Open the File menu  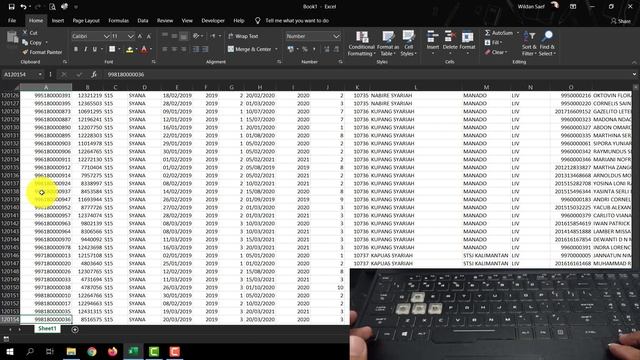click(x=12, y=20)
